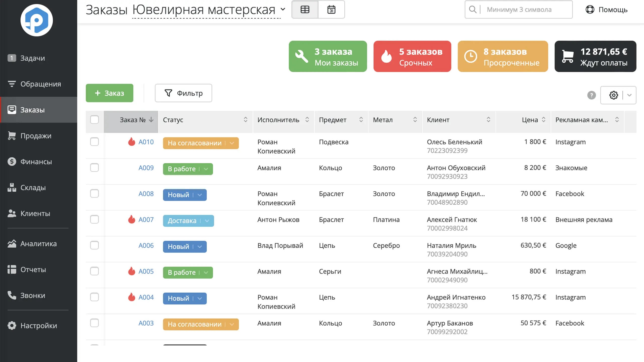Open order link A007
Viewport: 644px width, 362px height.
click(146, 219)
